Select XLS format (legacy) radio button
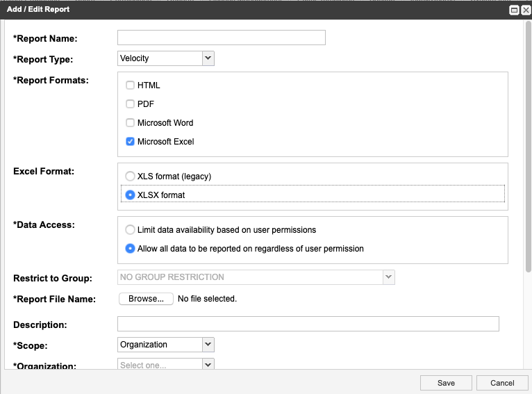This screenshot has height=394, width=532. 130,177
